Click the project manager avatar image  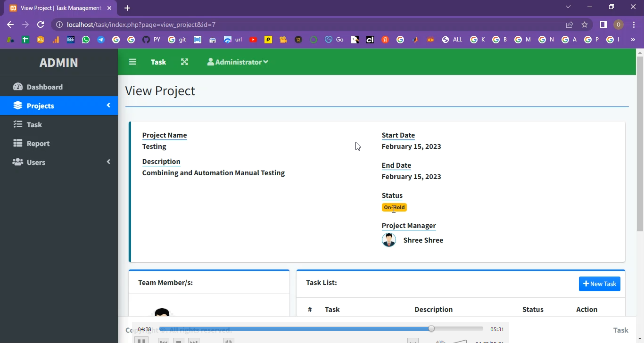pyautogui.click(x=389, y=240)
